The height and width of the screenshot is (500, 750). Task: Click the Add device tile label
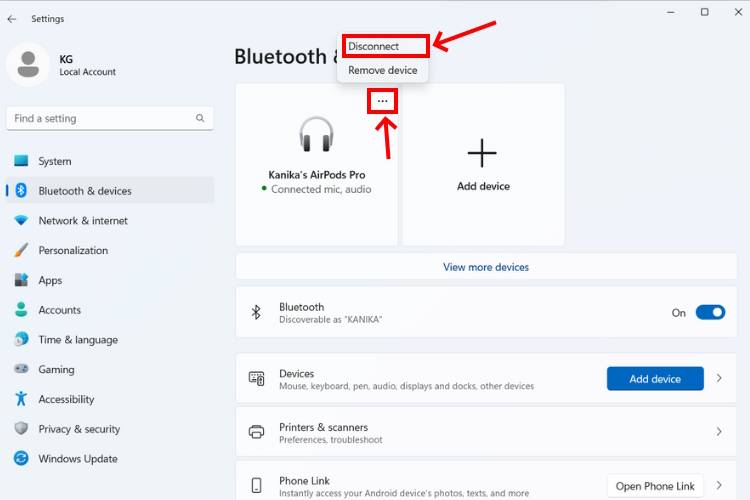tap(483, 186)
